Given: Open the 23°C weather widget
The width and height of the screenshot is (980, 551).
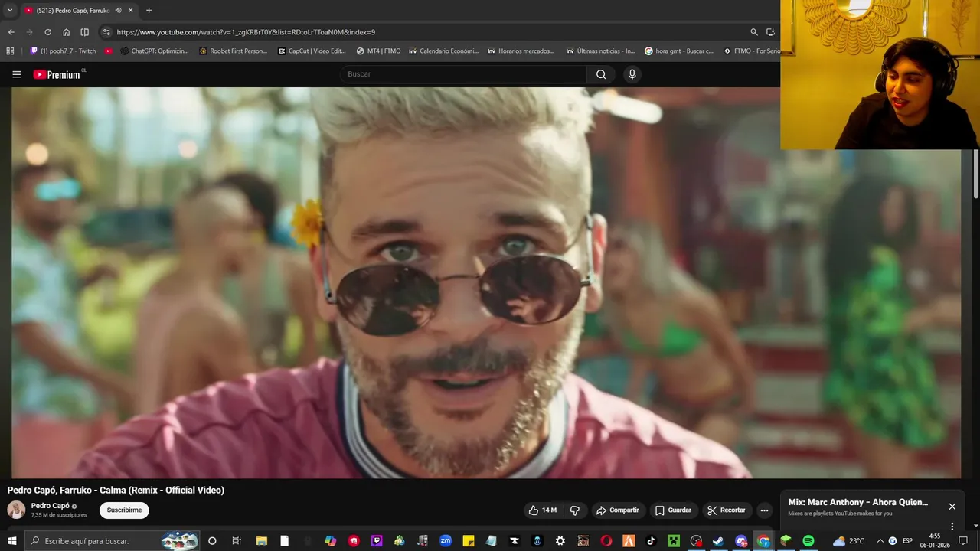Looking at the screenshot, I should [x=848, y=541].
